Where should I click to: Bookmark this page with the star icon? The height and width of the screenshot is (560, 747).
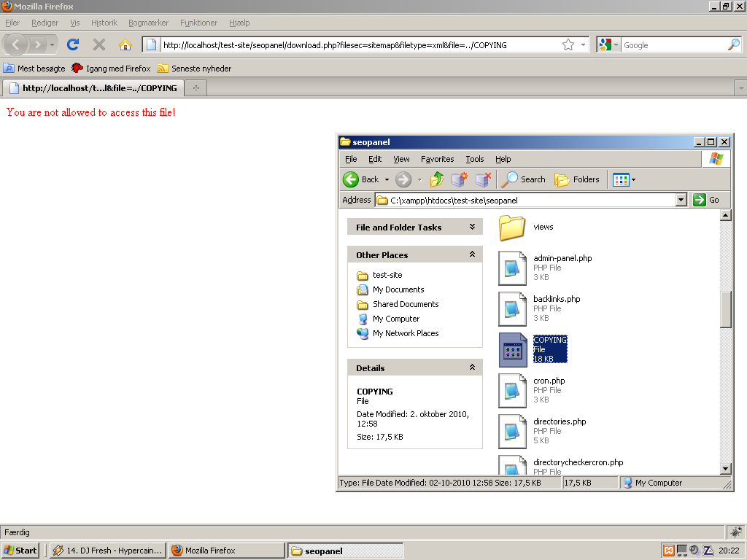pyautogui.click(x=568, y=44)
